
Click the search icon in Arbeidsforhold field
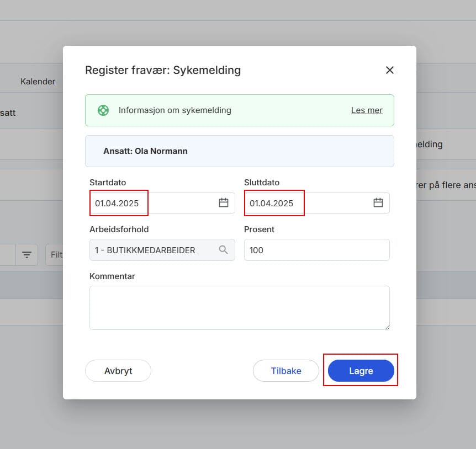(223, 249)
